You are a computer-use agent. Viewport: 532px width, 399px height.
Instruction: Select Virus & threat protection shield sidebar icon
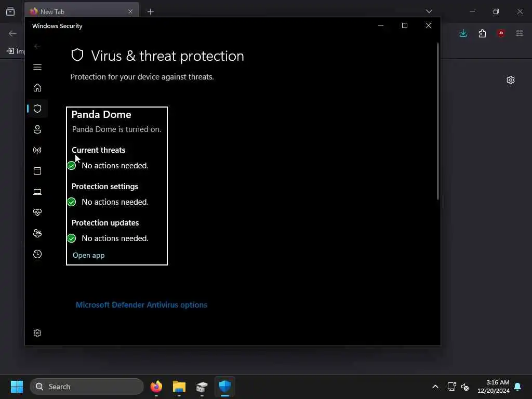(37, 109)
